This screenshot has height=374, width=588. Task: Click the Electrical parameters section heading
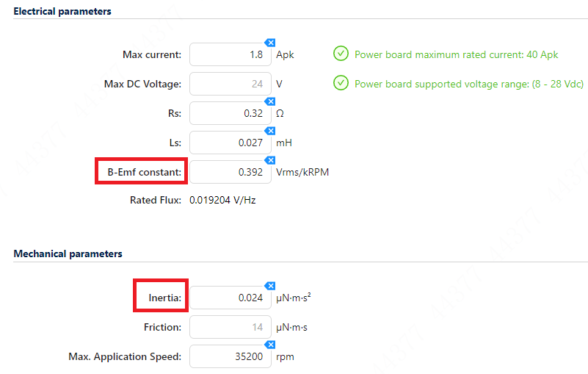point(62,11)
